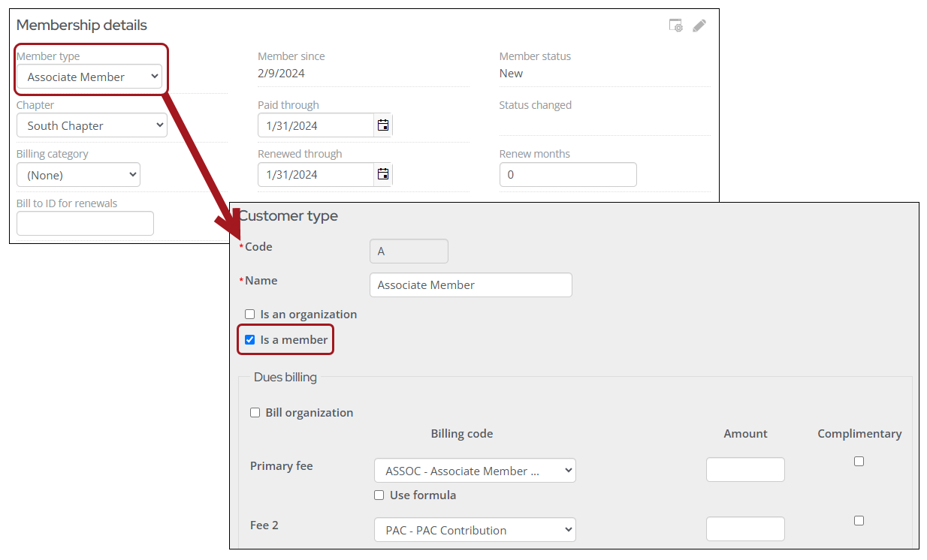Open the calendar picker for Paid through

pyautogui.click(x=382, y=125)
